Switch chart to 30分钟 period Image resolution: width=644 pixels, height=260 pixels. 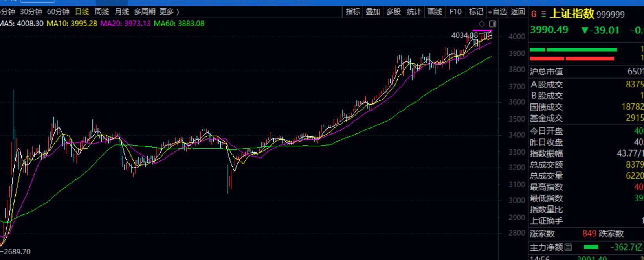click(31, 12)
